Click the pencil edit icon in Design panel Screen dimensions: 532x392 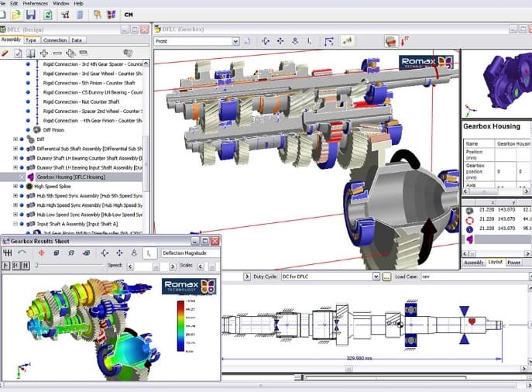point(6,53)
